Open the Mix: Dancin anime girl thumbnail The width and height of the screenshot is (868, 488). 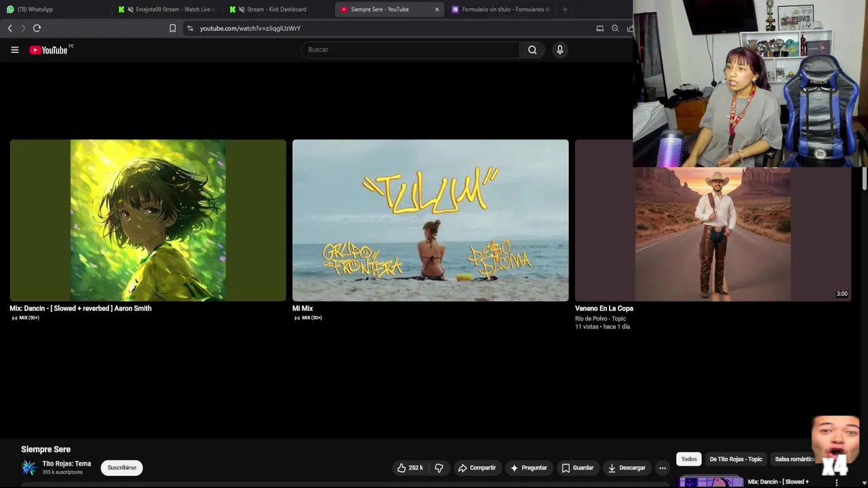(x=148, y=220)
